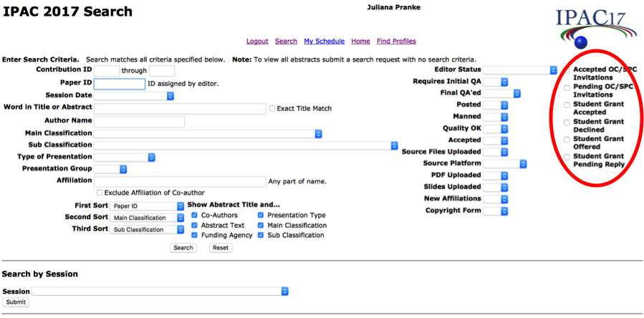The width and height of the screenshot is (644, 318).
Task: Open the First Sort dropdown
Action: tap(148, 206)
